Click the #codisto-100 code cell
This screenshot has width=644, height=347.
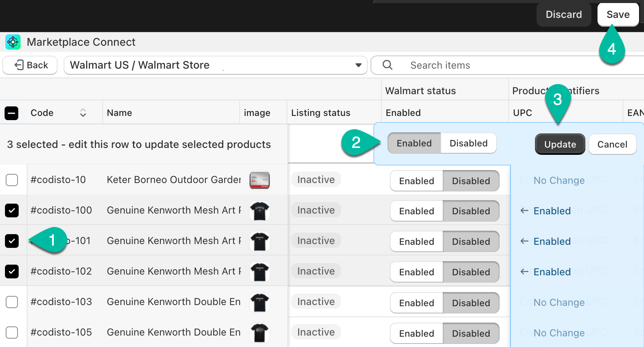click(61, 210)
